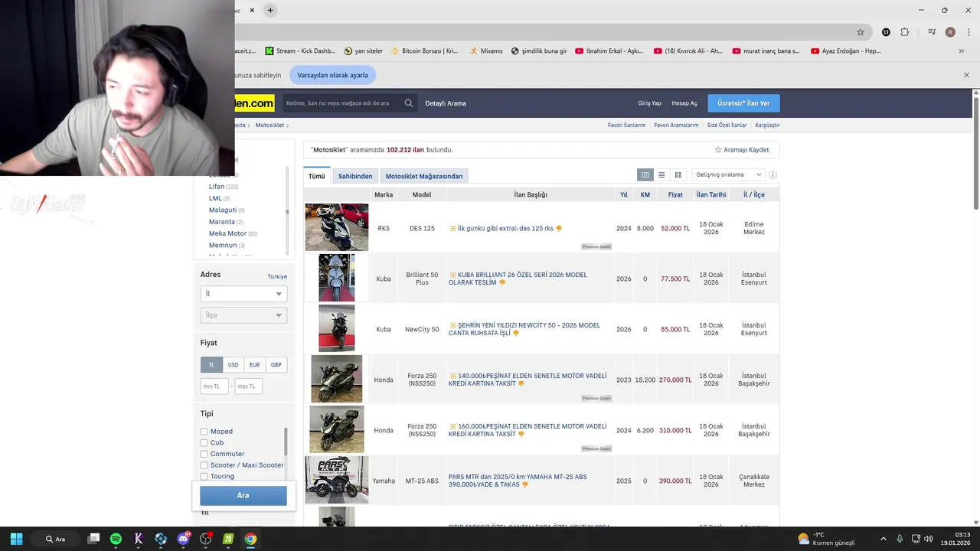Viewport: 980px width, 551px height.
Task: Select EUR currency toggle
Action: click(254, 365)
